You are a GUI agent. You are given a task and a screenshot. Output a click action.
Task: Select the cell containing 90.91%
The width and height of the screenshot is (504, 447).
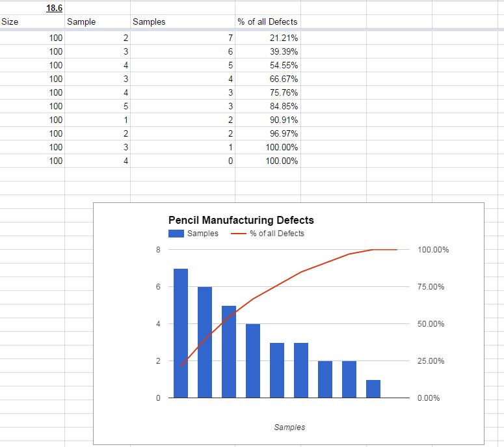point(267,120)
